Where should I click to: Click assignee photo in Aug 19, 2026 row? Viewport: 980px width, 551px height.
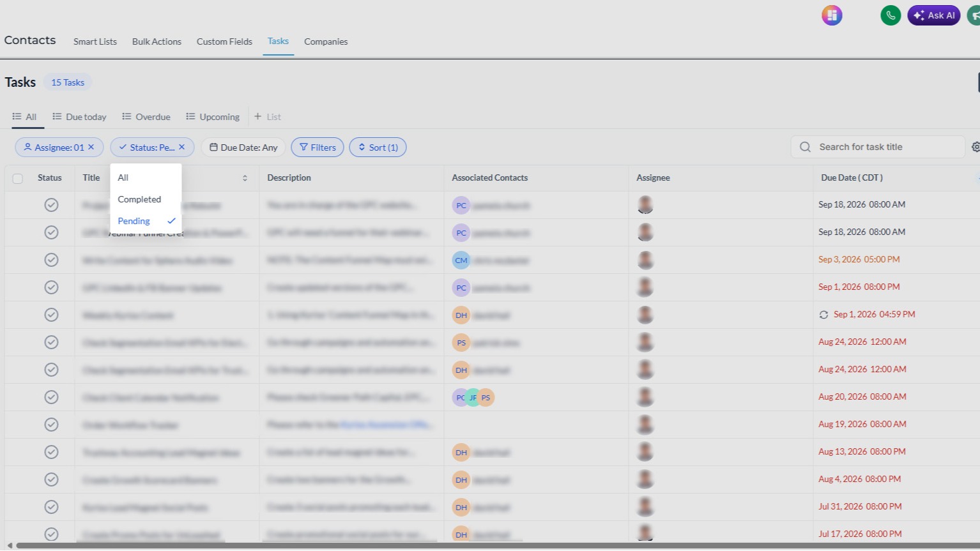click(645, 425)
